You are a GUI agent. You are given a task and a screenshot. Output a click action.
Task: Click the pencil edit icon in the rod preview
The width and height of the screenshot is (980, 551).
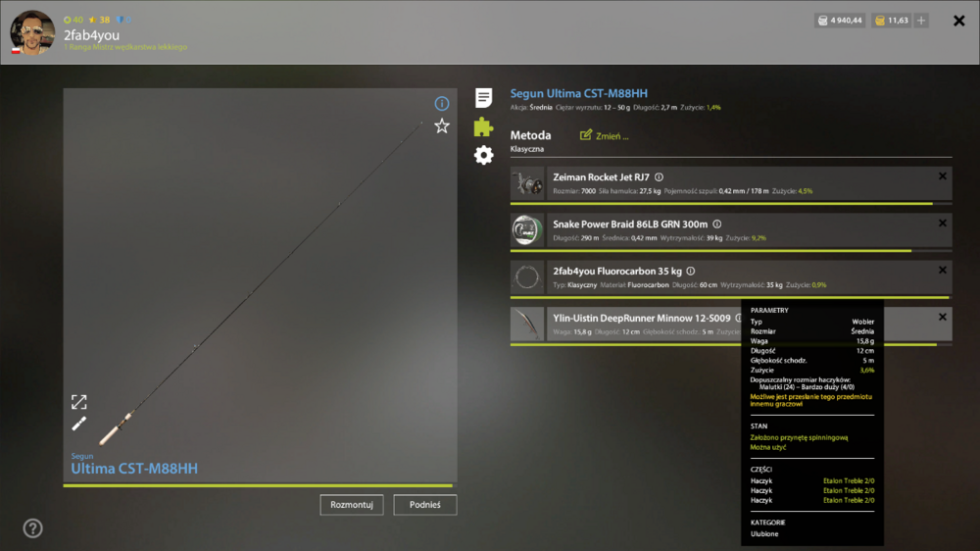point(78,425)
